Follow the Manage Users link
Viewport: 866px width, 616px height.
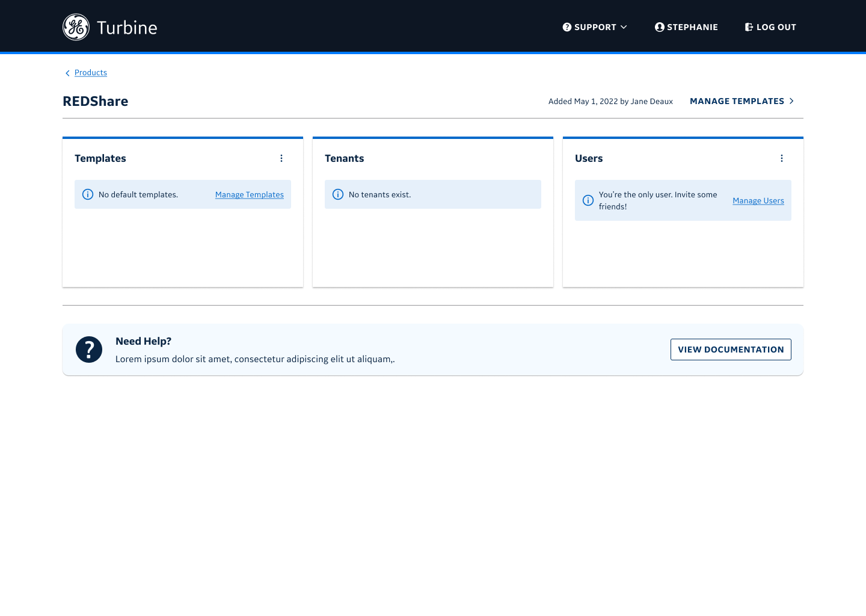pyautogui.click(x=758, y=200)
